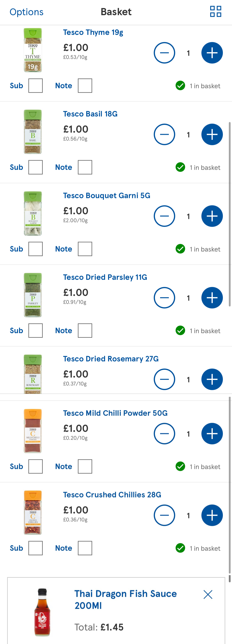View Thai Dragon Fish Sauce 200Ml product

coord(126,599)
